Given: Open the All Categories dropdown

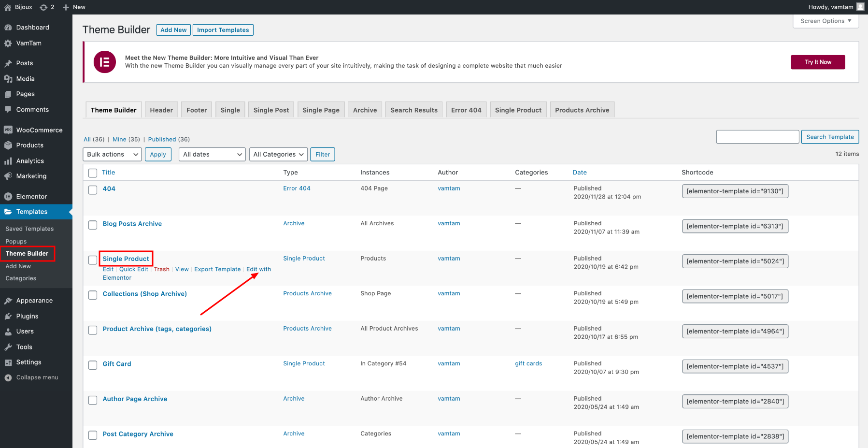Looking at the screenshot, I should pos(279,154).
